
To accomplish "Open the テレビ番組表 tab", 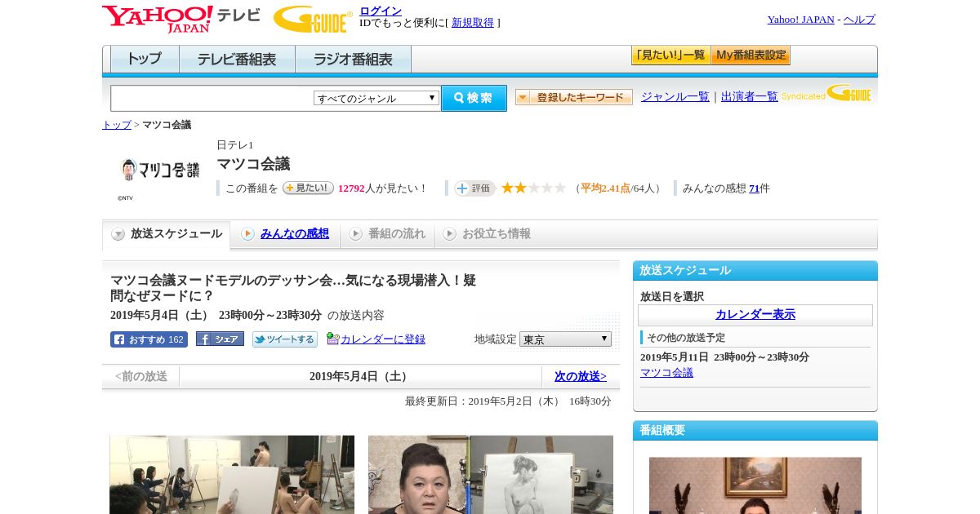I will pos(237,60).
